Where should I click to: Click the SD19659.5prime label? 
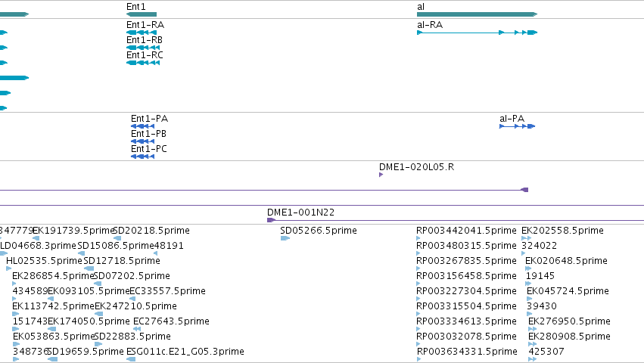86,352
